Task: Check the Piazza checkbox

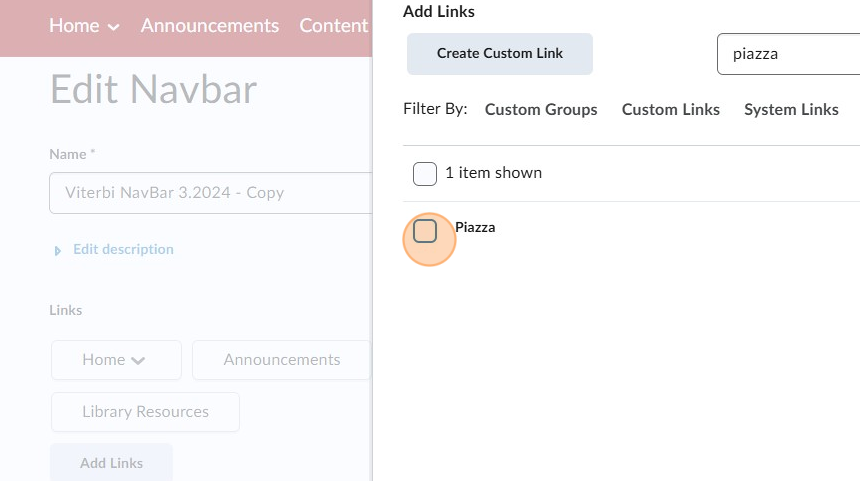Action: point(425,232)
